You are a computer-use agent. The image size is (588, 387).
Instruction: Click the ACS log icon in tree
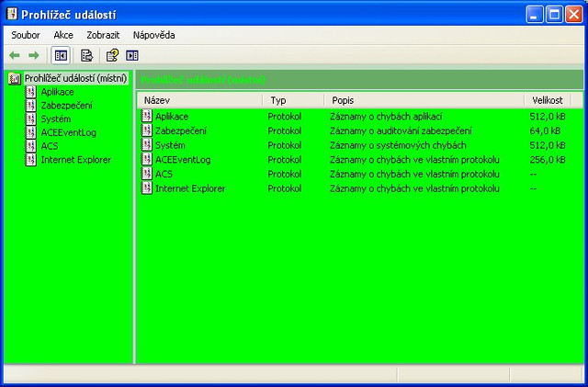(30, 145)
